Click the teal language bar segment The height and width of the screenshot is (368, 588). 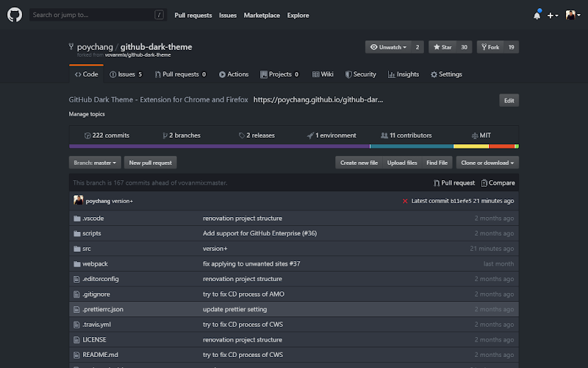pyautogui.click(x=412, y=146)
